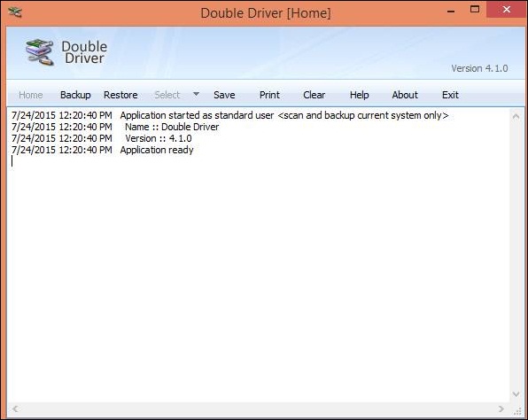Click the vertical scrollbar down arrow

coord(516,393)
